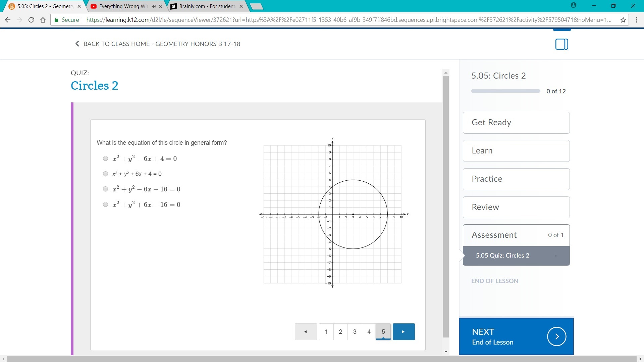Viewport: 644px width, 362px height.
Task: Open a new browser tab
Action: coord(257,6)
